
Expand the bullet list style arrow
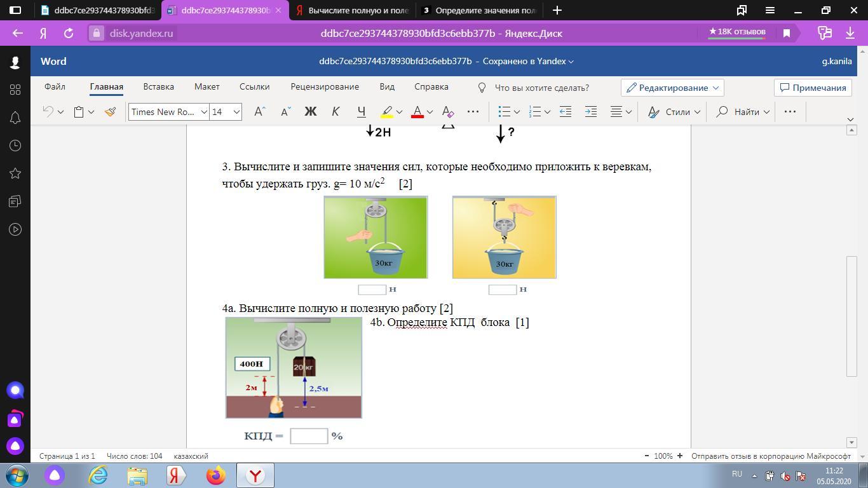517,112
